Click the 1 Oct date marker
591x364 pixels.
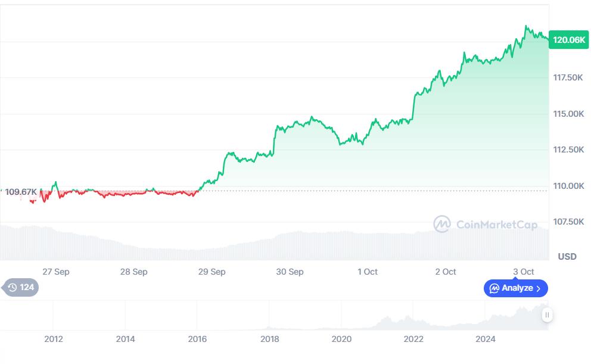(368, 272)
